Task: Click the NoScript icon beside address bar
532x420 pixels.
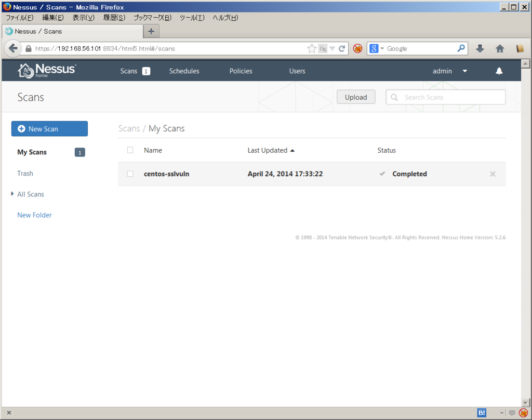Action: (x=357, y=48)
